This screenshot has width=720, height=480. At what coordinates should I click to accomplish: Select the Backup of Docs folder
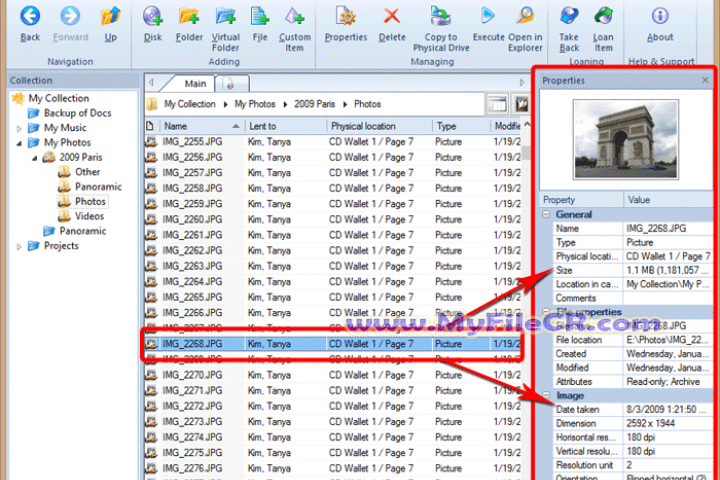click(x=77, y=113)
